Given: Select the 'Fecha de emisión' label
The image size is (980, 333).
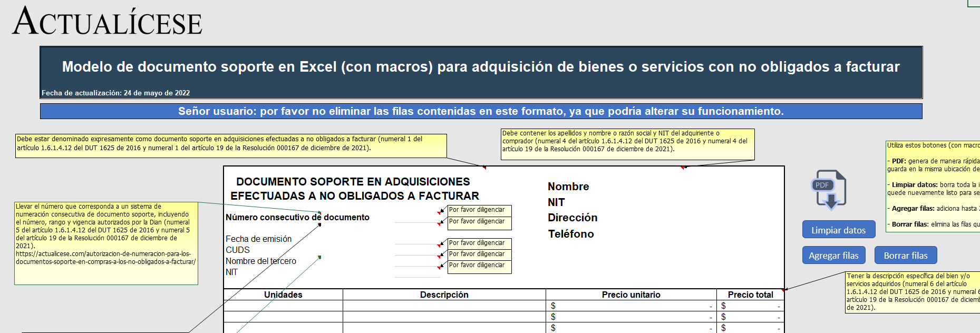Looking at the screenshot, I should (x=258, y=239).
